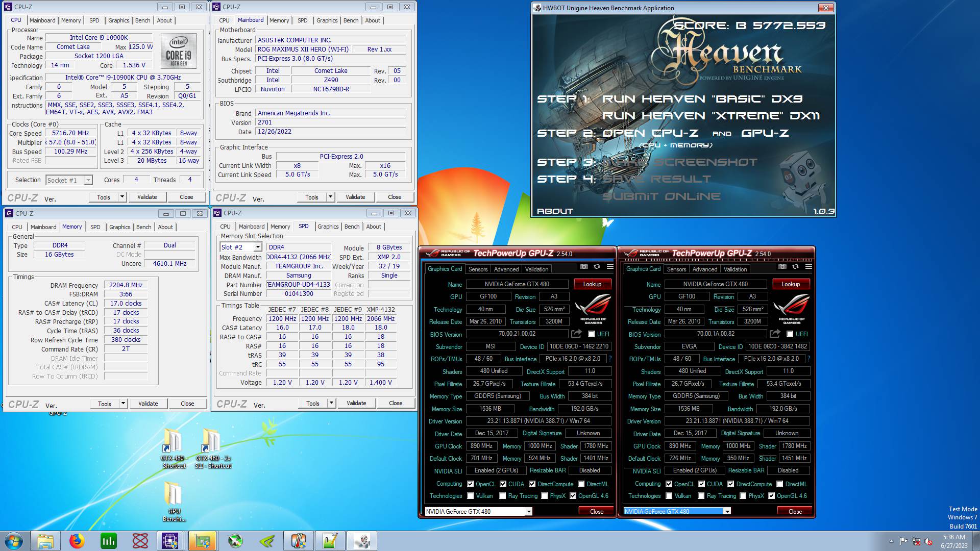This screenshot has width=980, height=551.
Task: Click the BIOS export share icon in left GPU-Z
Action: point(576,334)
